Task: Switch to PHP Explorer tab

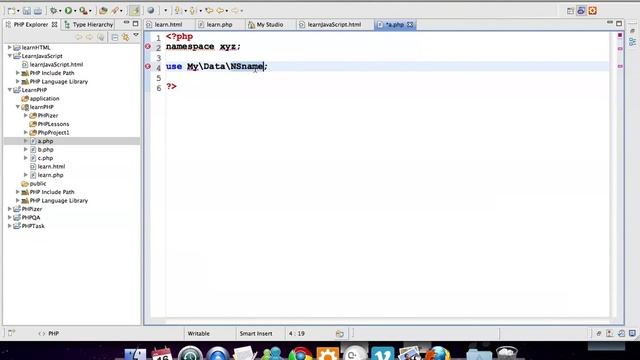Action: click(31, 24)
